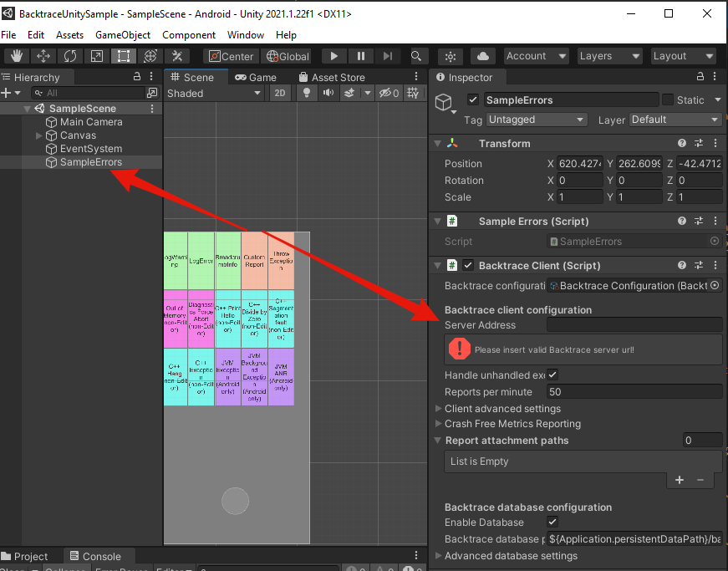Expand the Canvas object
The width and height of the screenshot is (728, 571).
click(39, 135)
